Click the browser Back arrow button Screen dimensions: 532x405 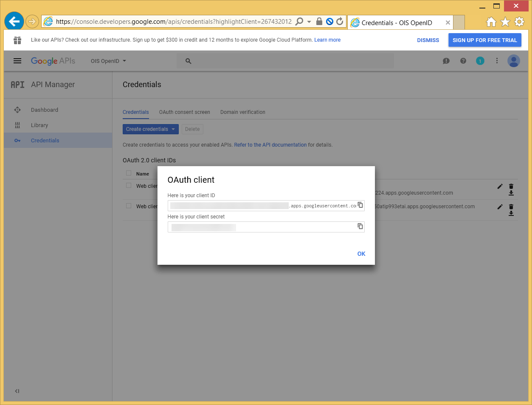tap(14, 21)
